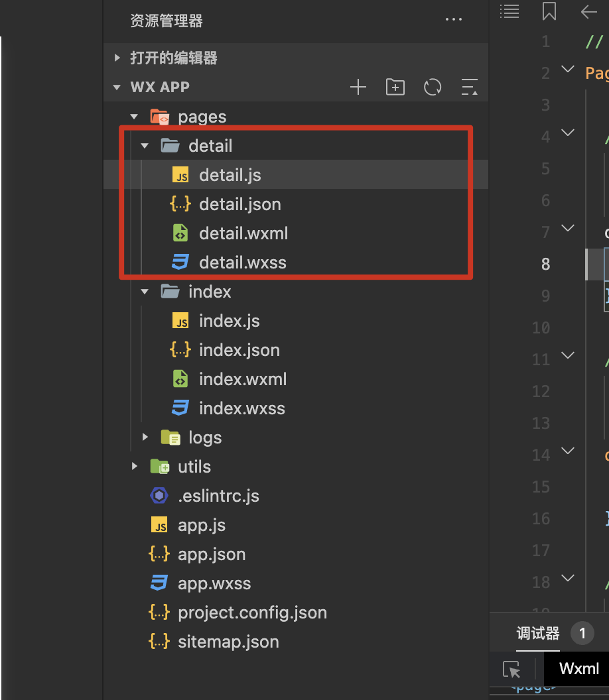Collapse the index folder
The image size is (609, 700).
(x=145, y=292)
